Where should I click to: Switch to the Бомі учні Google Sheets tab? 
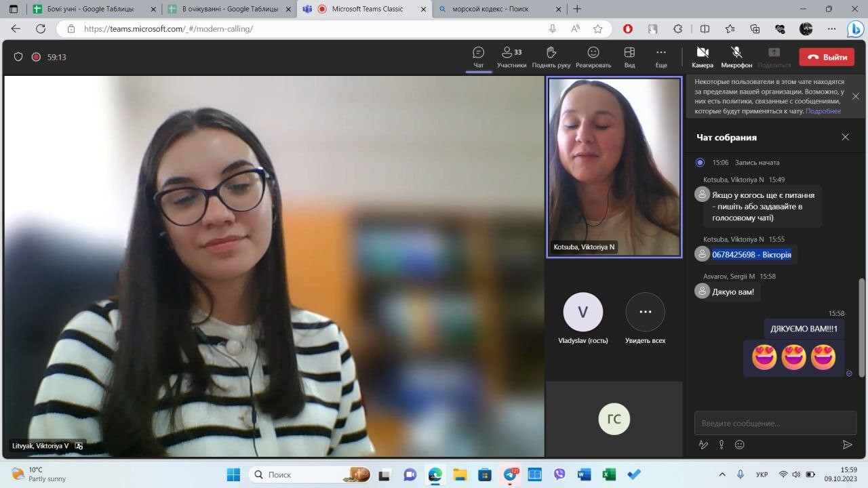tap(93, 9)
